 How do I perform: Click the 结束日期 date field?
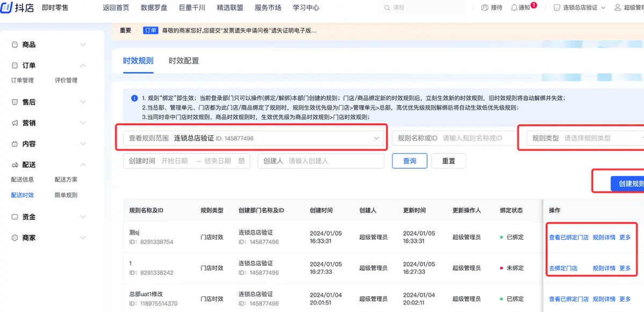click(x=217, y=161)
